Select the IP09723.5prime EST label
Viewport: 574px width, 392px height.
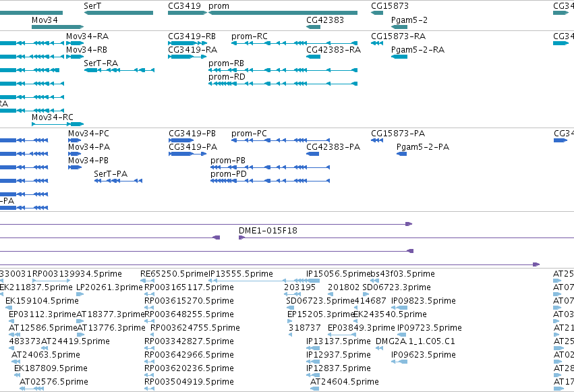point(430,328)
